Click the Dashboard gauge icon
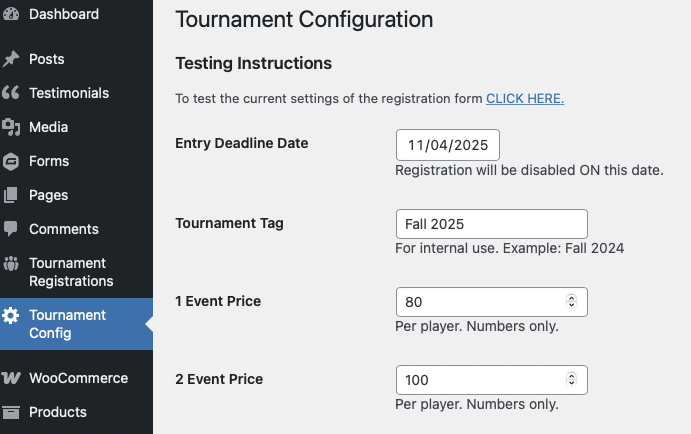The height and width of the screenshot is (434, 691). [x=11, y=14]
